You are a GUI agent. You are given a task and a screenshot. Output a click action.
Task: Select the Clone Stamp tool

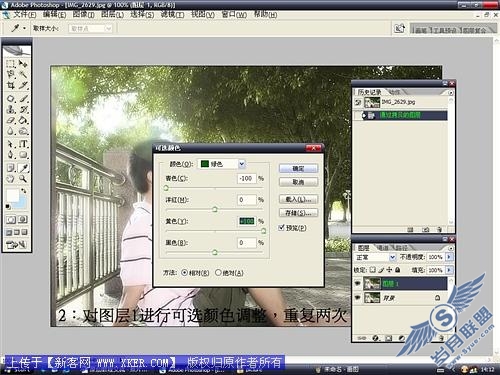(x=11, y=109)
